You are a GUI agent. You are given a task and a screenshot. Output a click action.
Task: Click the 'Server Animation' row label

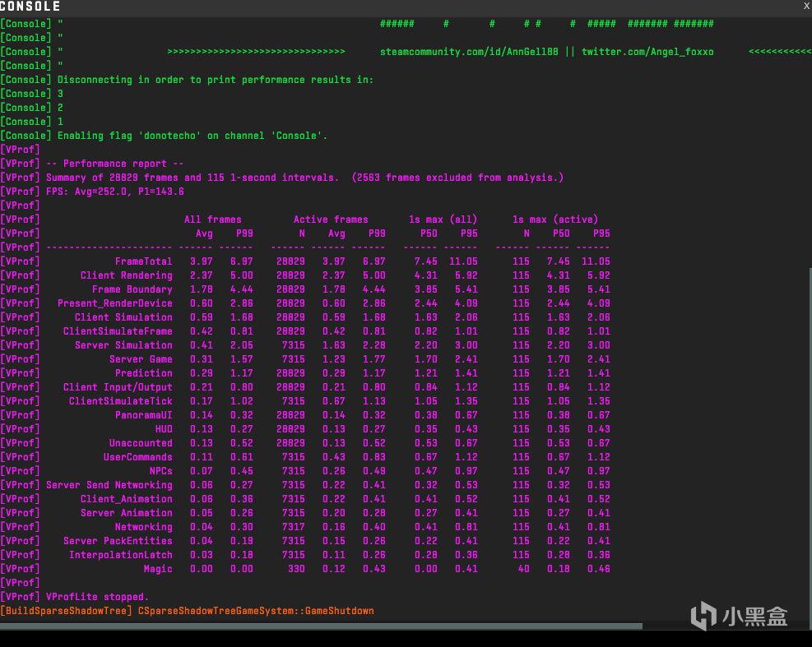[127, 513]
